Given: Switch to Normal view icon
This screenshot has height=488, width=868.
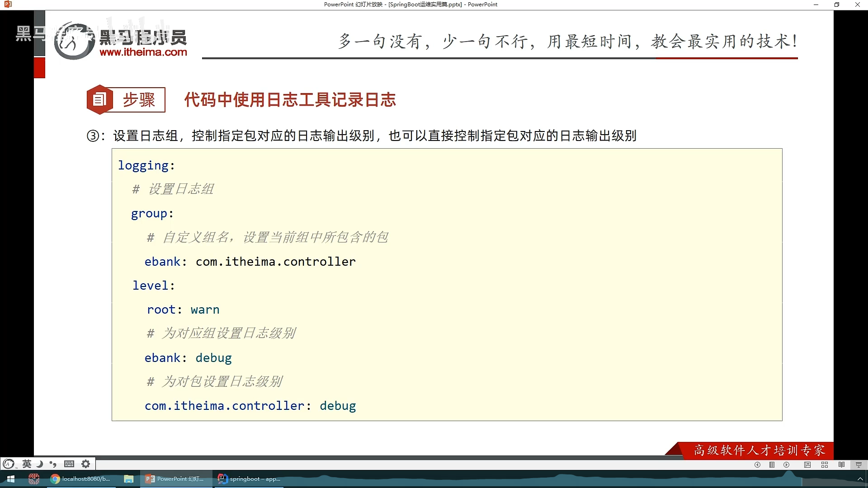Looking at the screenshot, I should tap(807, 465).
